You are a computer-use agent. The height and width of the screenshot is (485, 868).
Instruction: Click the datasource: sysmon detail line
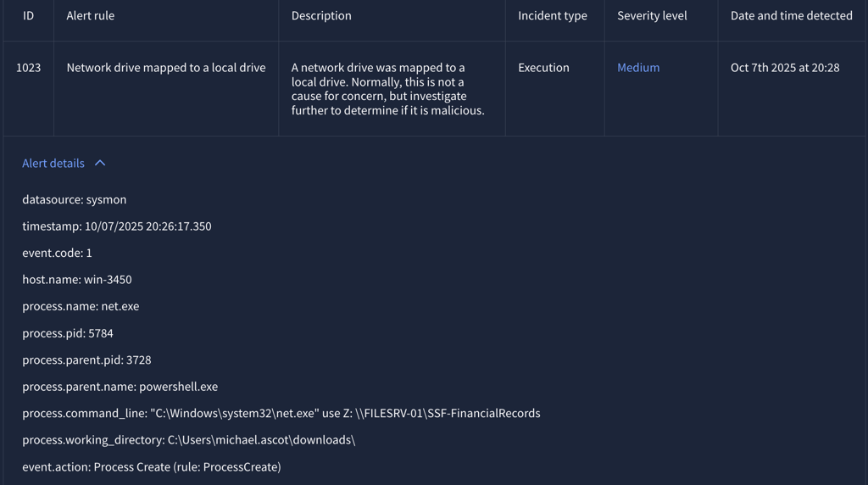(75, 199)
